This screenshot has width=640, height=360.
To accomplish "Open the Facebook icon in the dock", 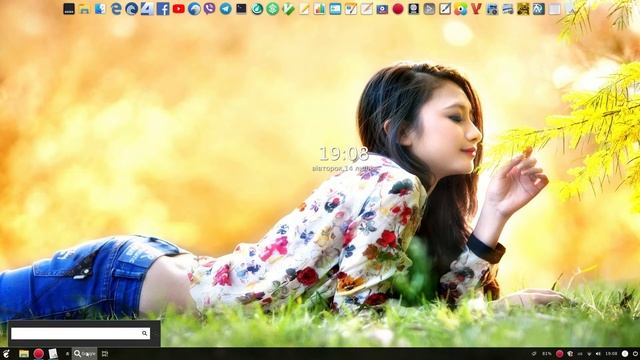I will pos(163,9).
